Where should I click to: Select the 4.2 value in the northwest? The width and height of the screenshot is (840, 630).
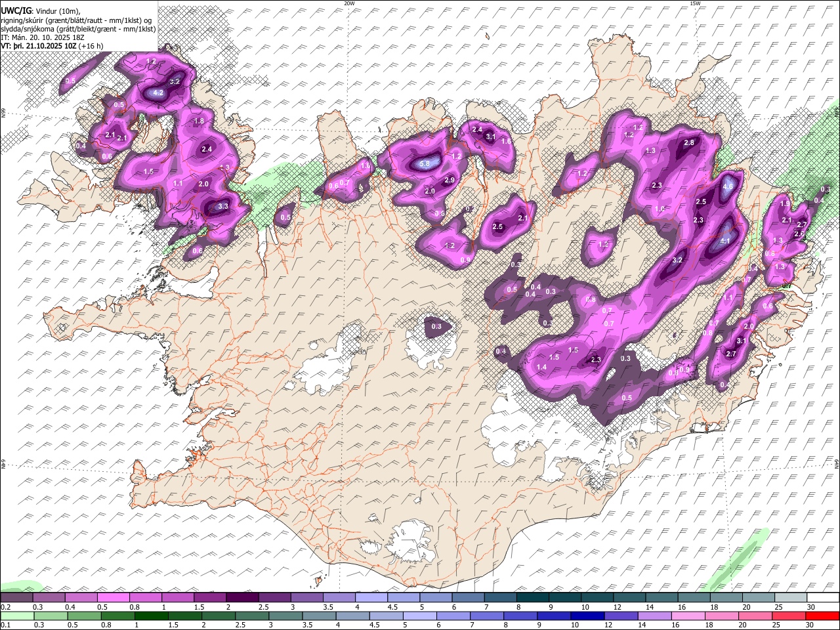tap(157, 93)
